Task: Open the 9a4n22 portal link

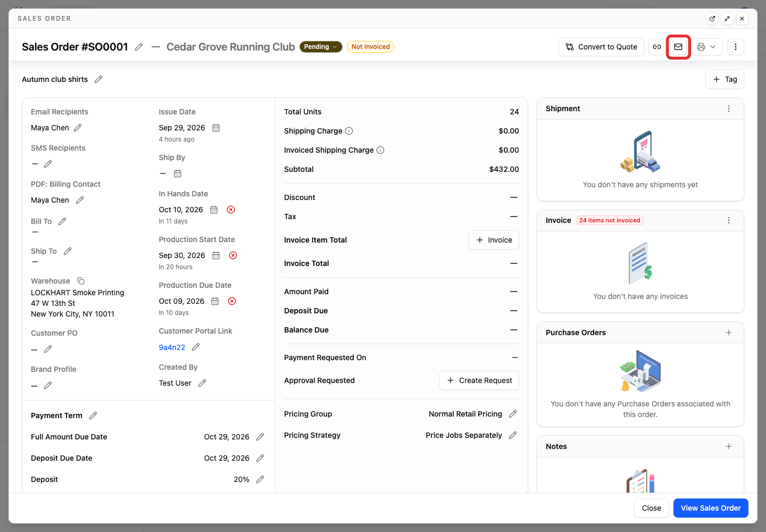Action: 172,347
